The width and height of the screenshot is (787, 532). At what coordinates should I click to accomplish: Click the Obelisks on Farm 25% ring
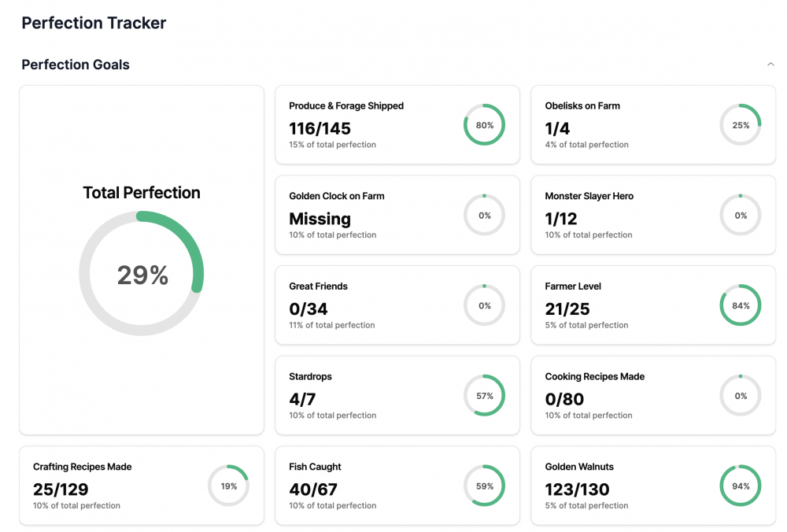[741, 125]
